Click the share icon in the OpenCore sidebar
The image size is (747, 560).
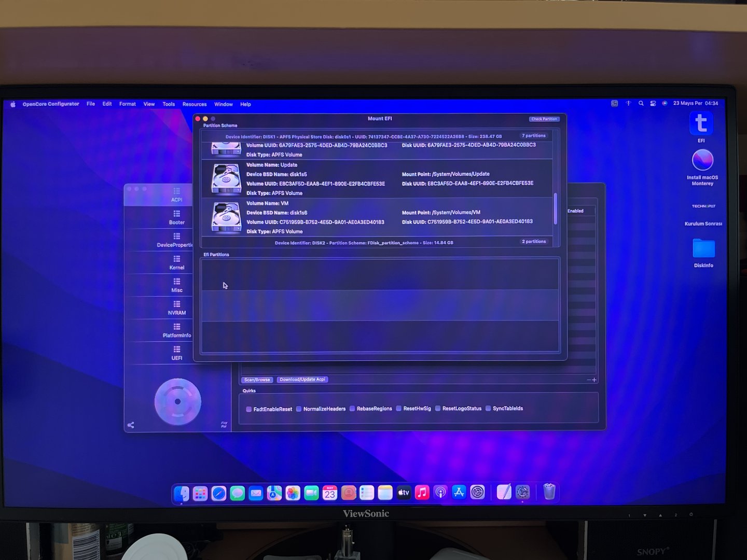coord(131,425)
